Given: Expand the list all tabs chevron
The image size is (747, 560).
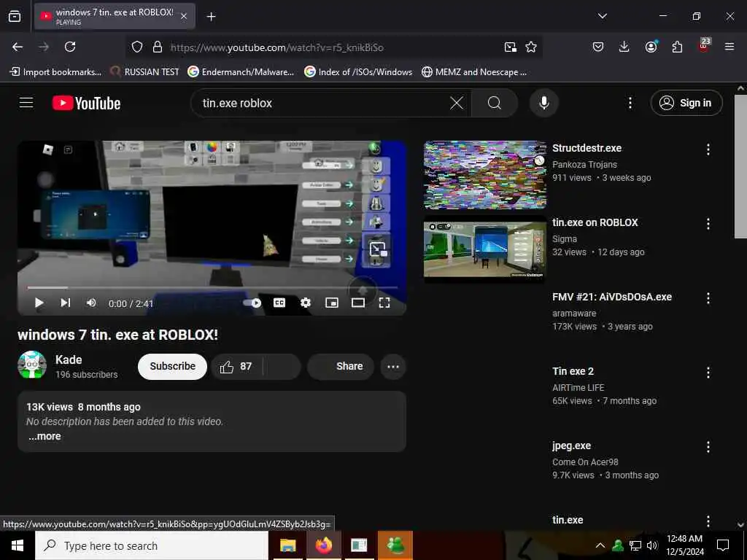Looking at the screenshot, I should [602, 16].
